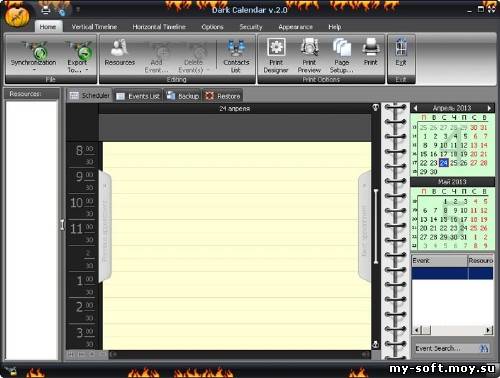Open the Contacts List
The width and height of the screenshot is (500, 378).
pos(236,56)
